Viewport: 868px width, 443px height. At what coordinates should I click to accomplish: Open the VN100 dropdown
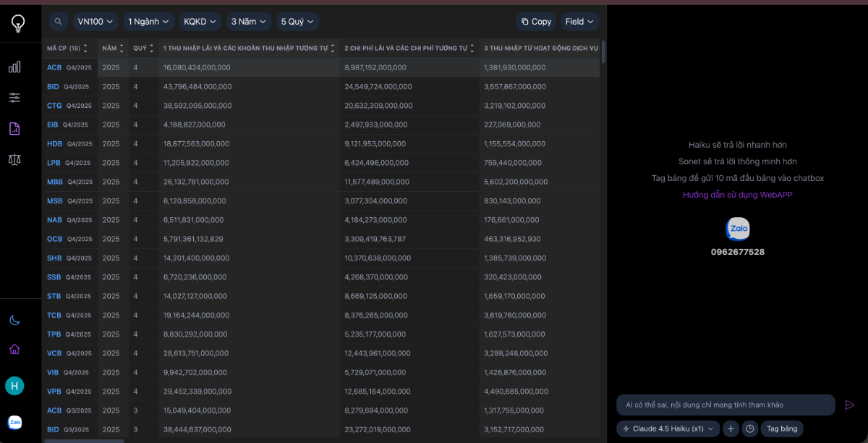point(95,21)
